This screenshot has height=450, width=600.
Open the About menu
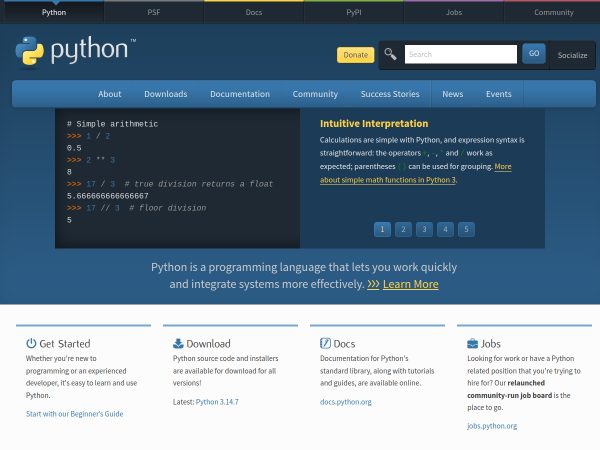pyautogui.click(x=109, y=94)
